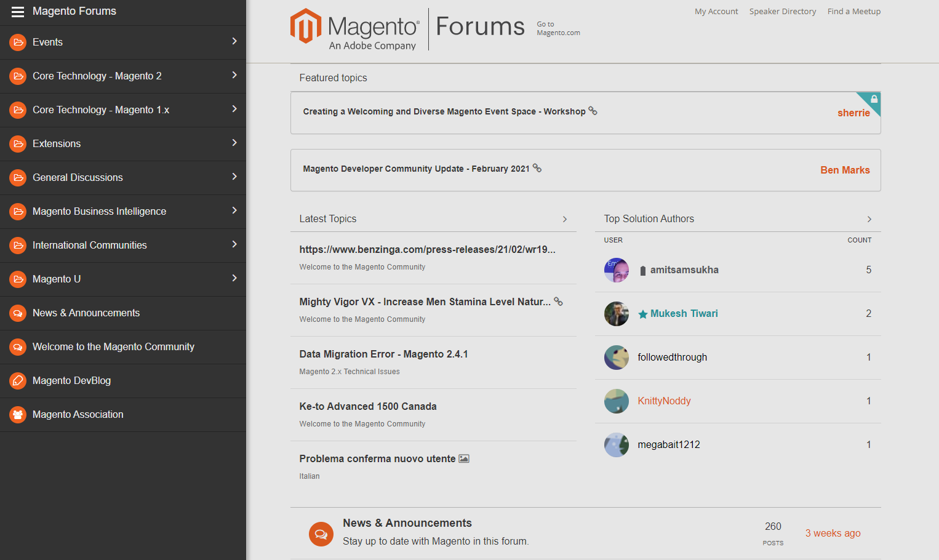This screenshot has width=939, height=560.
Task: Open megabait1212's avatar
Action: pyautogui.click(x=616, y=445)
